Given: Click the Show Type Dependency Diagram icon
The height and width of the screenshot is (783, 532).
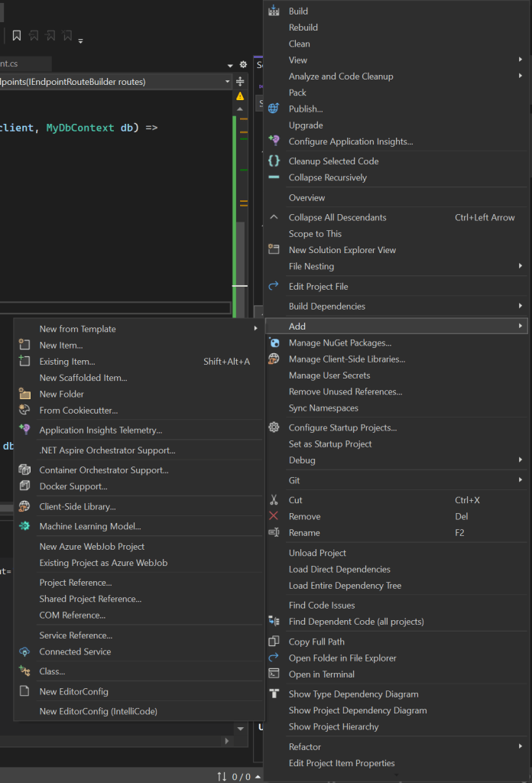Looking at the screenshot, I should pyautogui.click(x=274, y=693).
